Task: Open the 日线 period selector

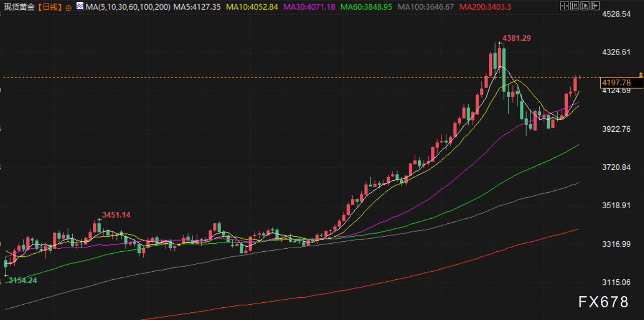Action: 50,7
